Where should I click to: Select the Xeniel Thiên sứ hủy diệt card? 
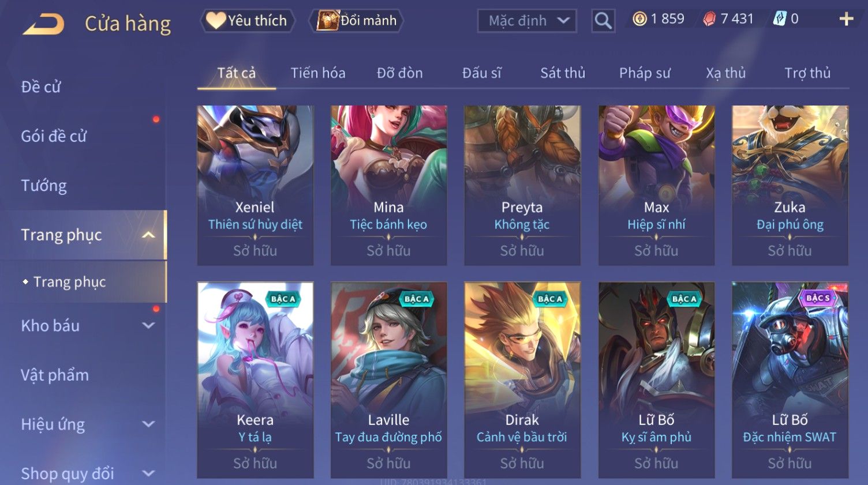pyautogui.click(x=255, y=185)
